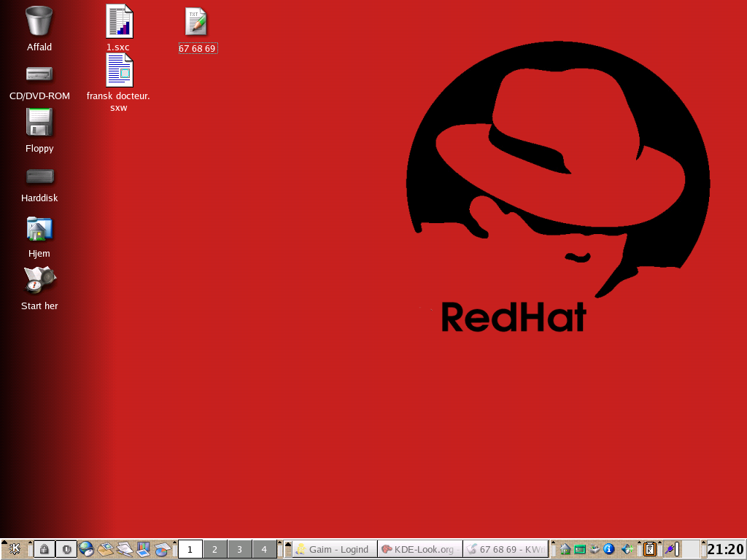Screen dimensions: 747x560
Task: Launch the web browser globe icon
Action: (86, 549)
